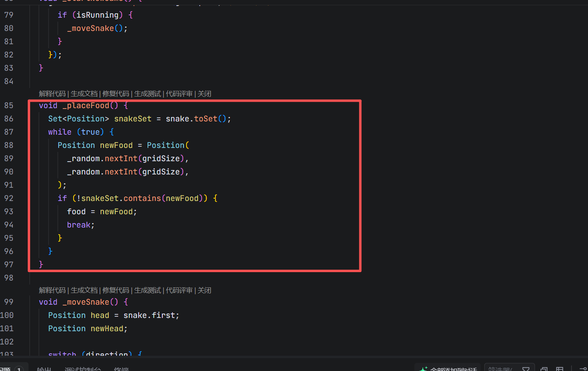
Task: Open the 输出 panel tab
Action: click(x=44, y=369)
